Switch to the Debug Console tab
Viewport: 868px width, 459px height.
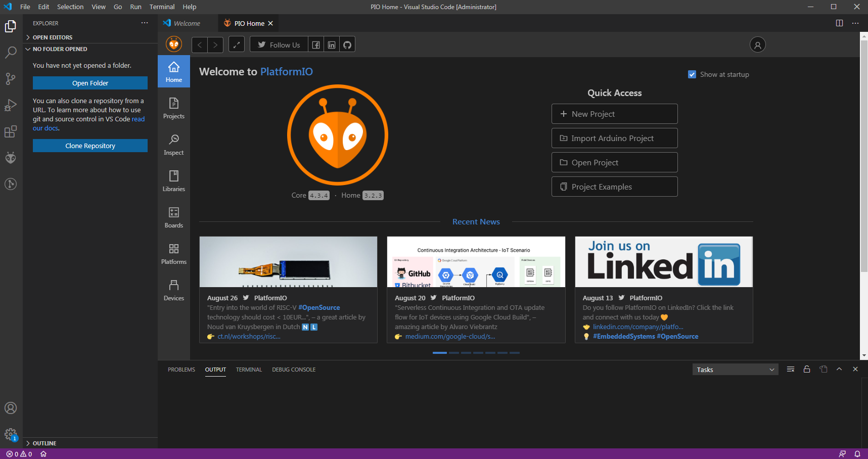[x=294, y=370]
